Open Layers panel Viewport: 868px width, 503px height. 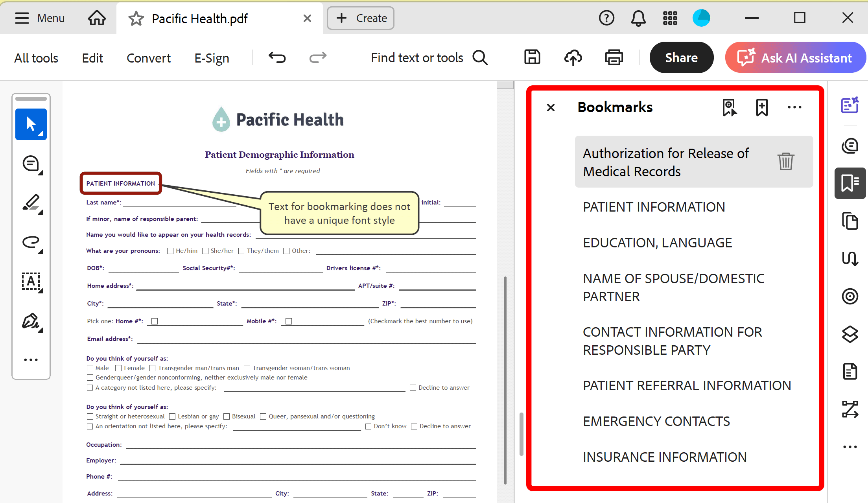[850, 334]
